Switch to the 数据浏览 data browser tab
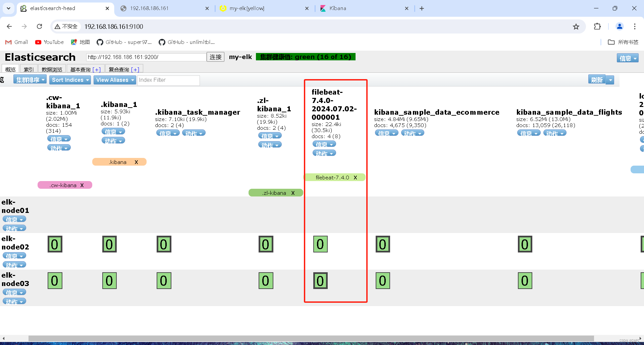This screenshot has width=644, height=345. pyautogui.click(x=52, y=69)
